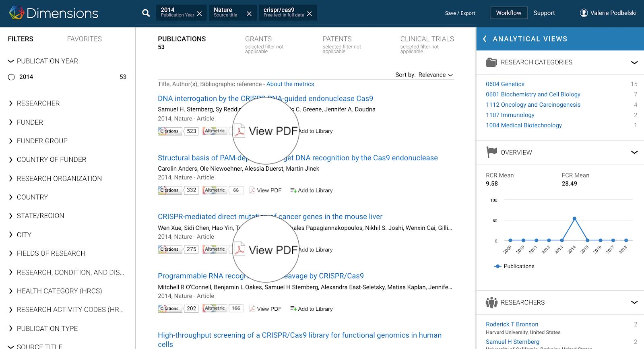Viewport: 644px width, 349px height.
Task: Click the 2014 data point on publications chart
Action: pos(574,219)
